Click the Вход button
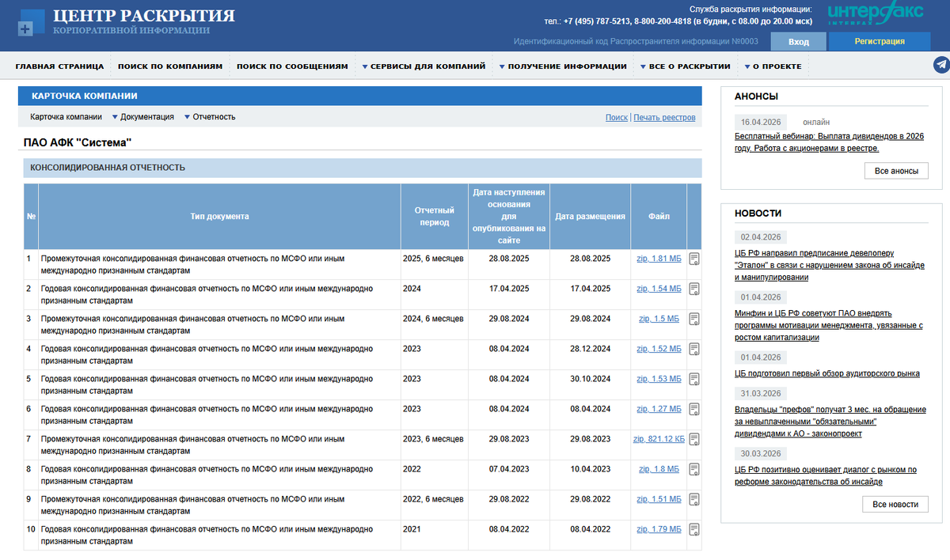Image resolution: width=950 pixels, height=560 pixels. point(798,41)
